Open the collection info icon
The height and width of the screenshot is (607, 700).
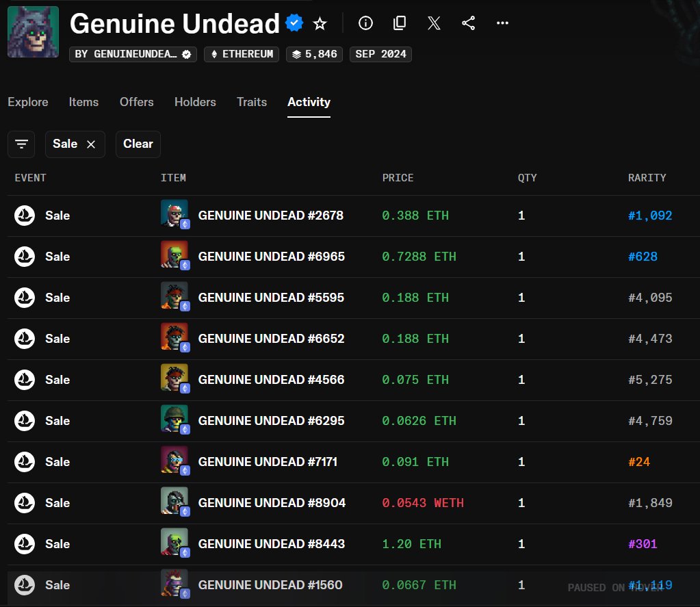point(365,23)
